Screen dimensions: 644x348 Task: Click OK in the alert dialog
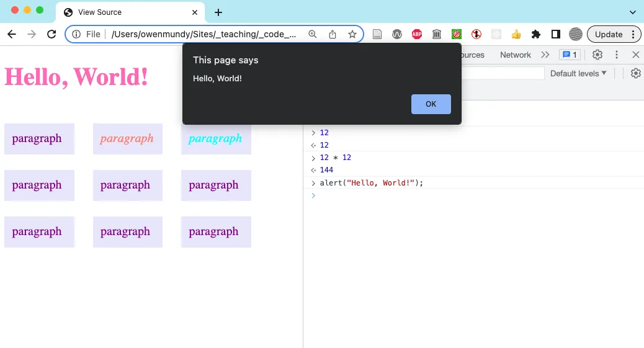coord(431,104)
